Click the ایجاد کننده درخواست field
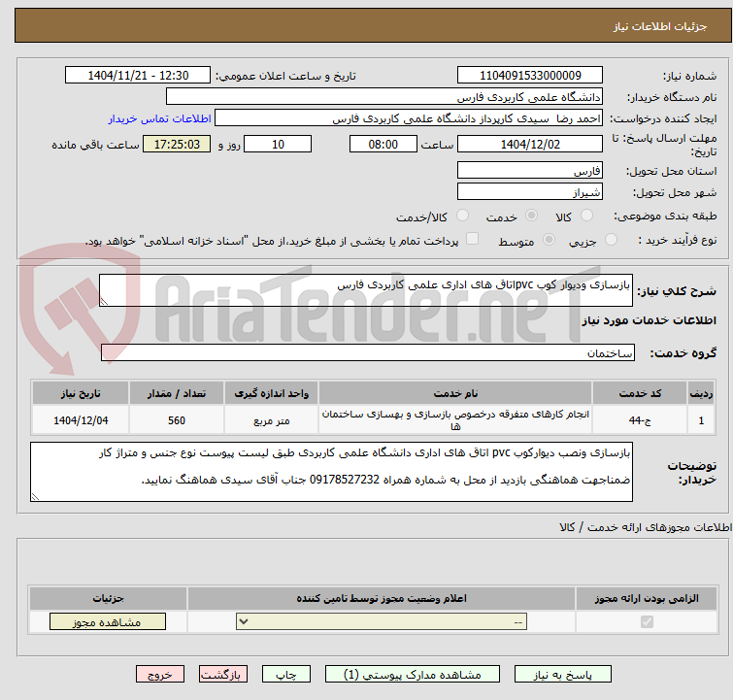The image size is (733, 700). 409,118
